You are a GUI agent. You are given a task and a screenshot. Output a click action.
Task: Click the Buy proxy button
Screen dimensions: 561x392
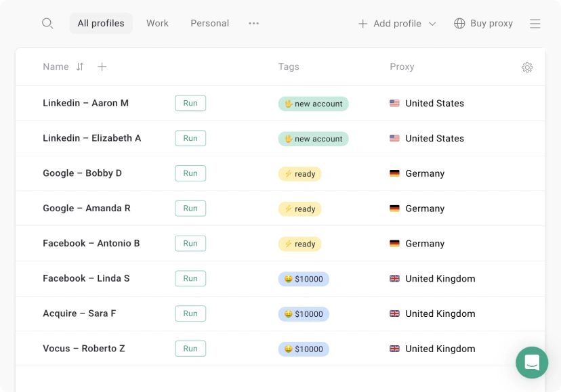coord(483,24)
